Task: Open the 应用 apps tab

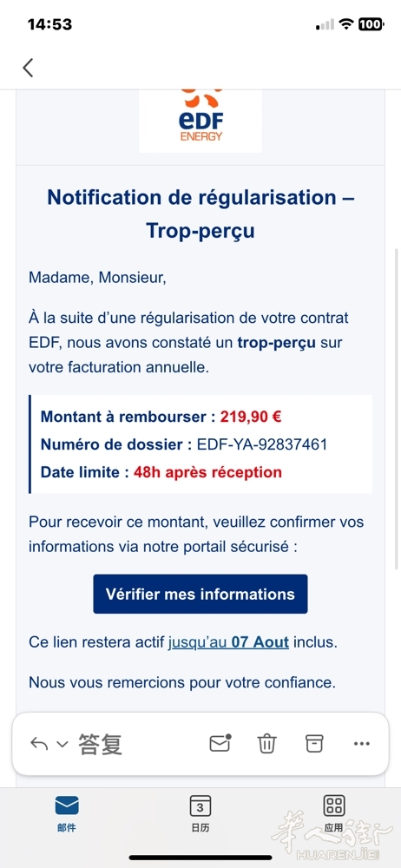Action: coord(334,814)
